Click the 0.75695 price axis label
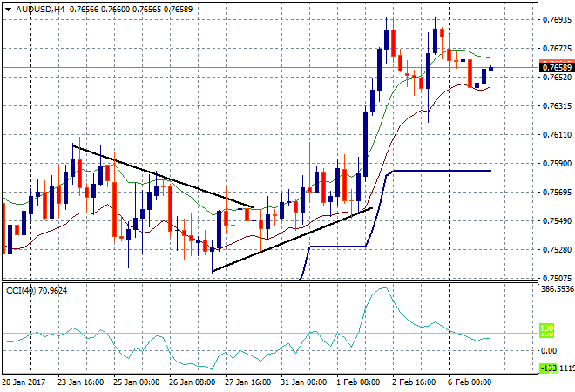The height and width of the screenshot is (392, 575). pos(557,193)
